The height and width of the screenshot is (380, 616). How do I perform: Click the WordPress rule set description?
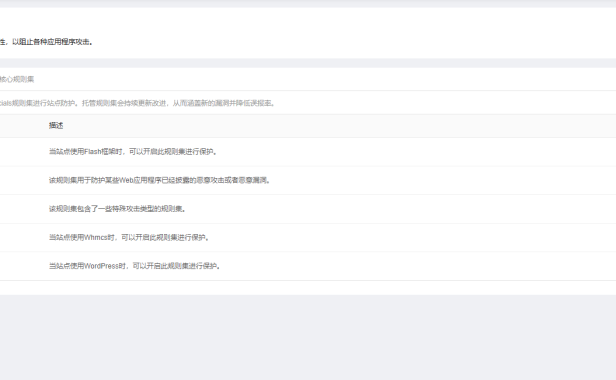click(135, 266)
